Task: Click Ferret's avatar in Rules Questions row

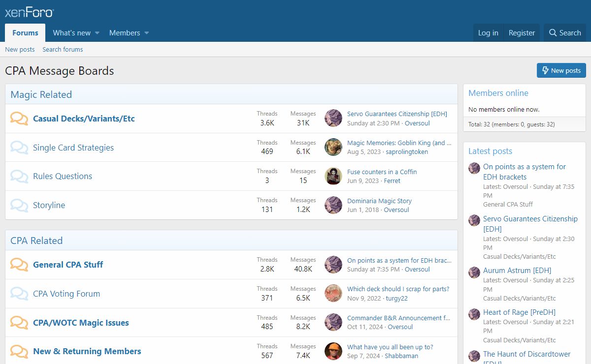Action: [333, 176]
